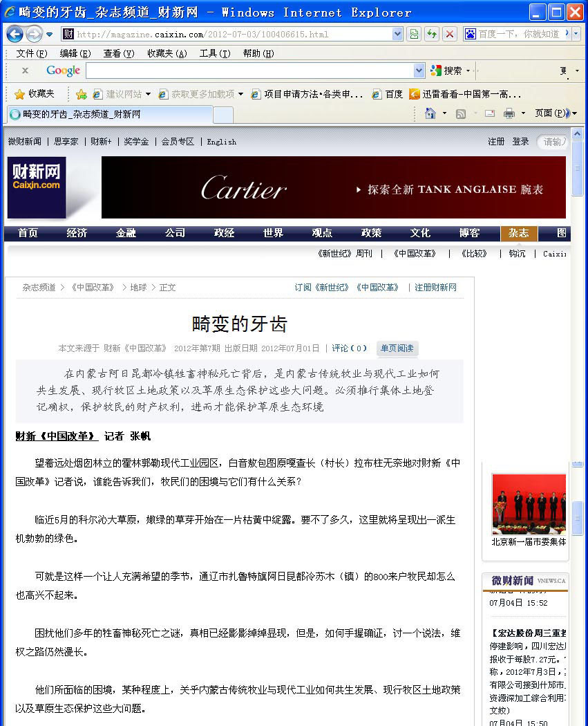Open the recent pages dropdown beside Forward
Image resolution: width=588 pixels, height=726 pixels.
tap(50, 35)
